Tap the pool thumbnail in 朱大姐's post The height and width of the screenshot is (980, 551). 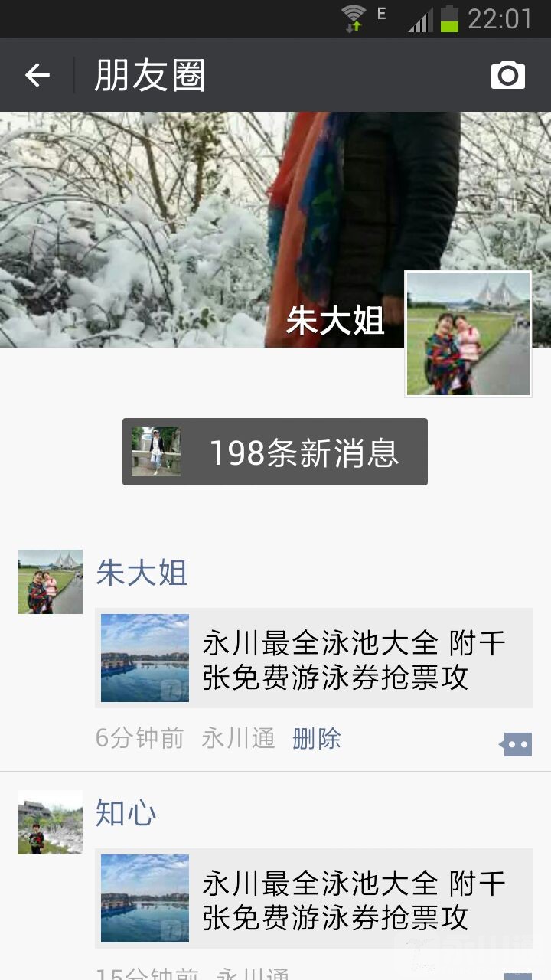point(145,658)
